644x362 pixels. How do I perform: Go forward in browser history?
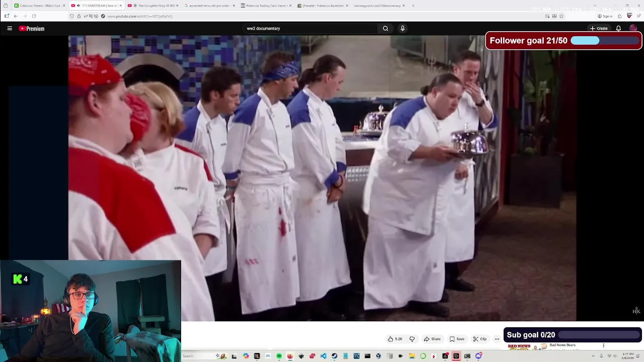pyautogui.click(x=25, y=16)
